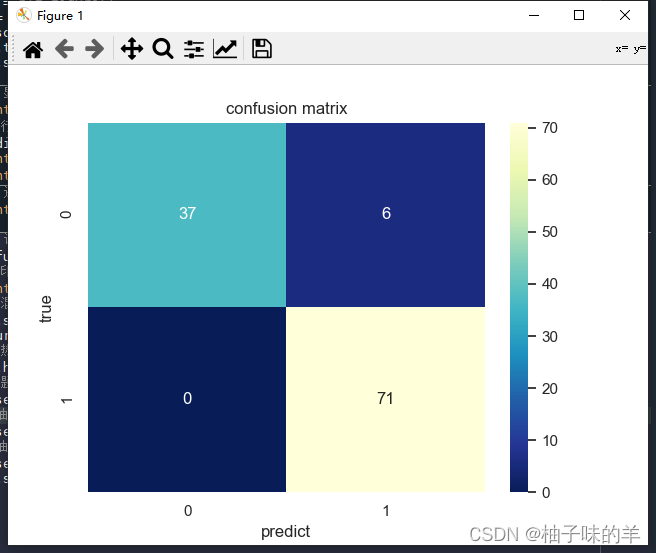Viewport: 656px width, 553px height.
Task: Click the heatmap cell with value 0
Action: pos(187,399)
